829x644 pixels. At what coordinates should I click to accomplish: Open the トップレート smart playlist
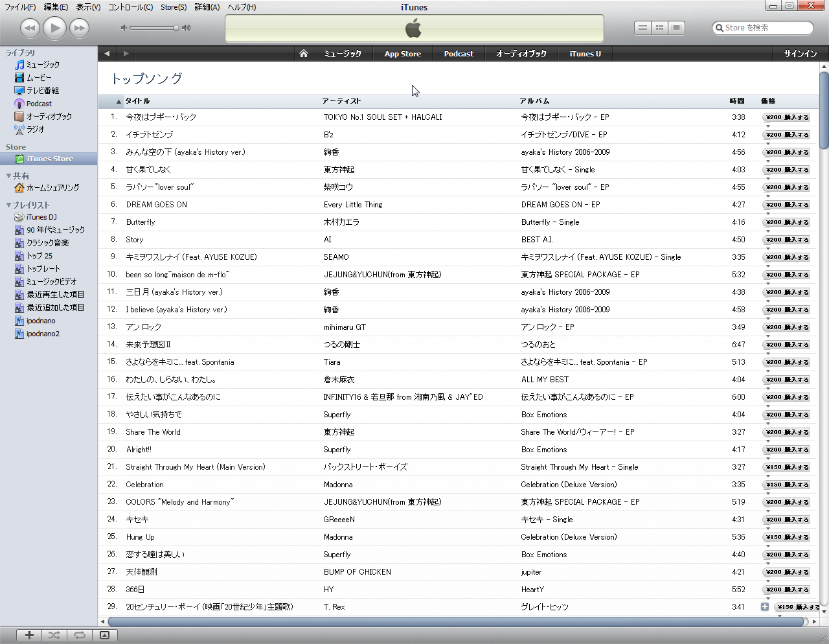[x=43, y=269]
